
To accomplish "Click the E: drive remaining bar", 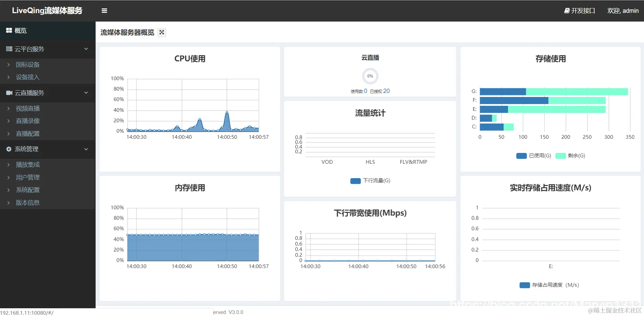I will point(557,109).
